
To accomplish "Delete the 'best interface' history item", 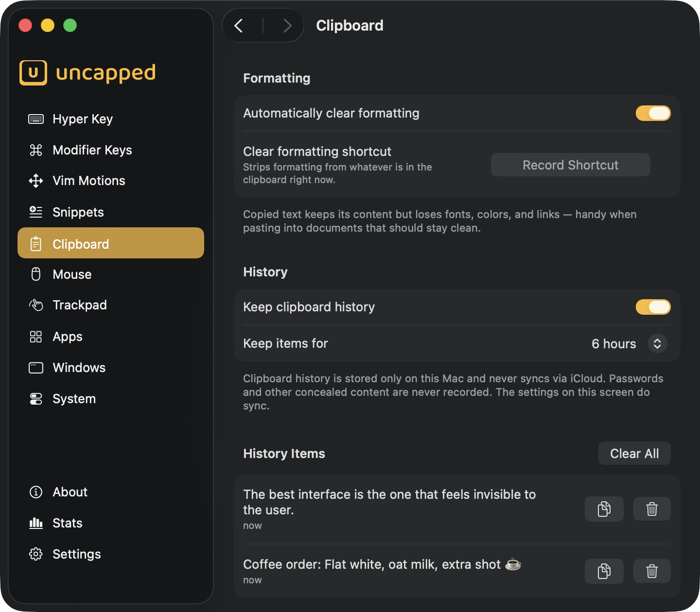I will (x=652, y=509).
